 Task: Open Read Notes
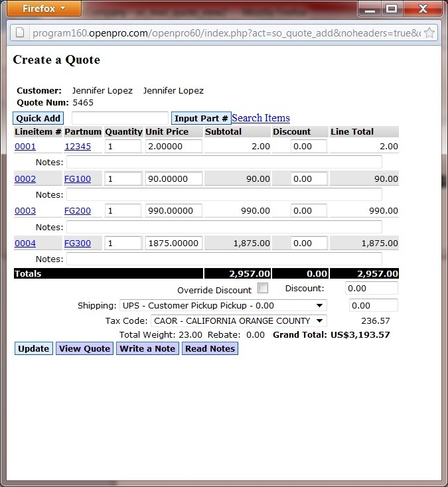(210, 348)
